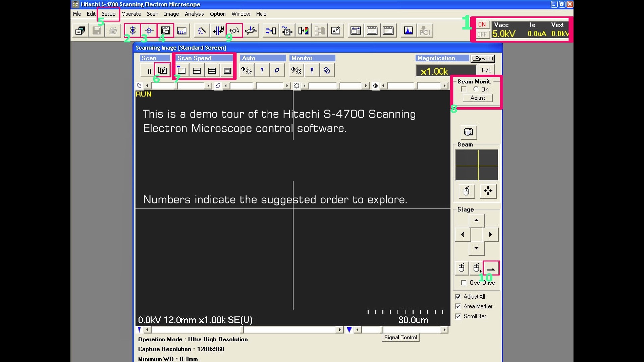The height and width of the screenshot is (362, 644).
Task: Click the stage horizontal line icon
Action: (x=491, y=268)
